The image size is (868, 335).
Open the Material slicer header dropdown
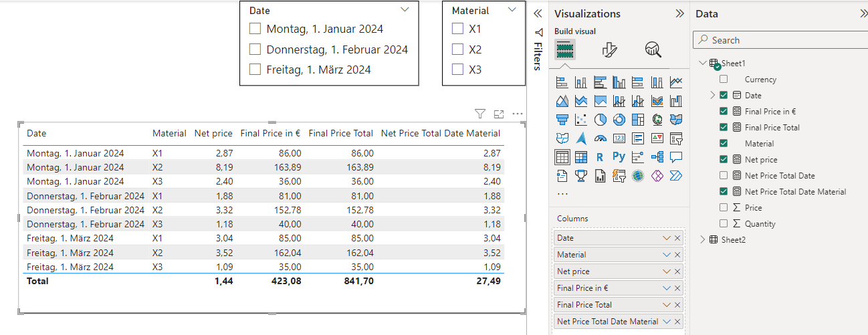click(512, 10)
